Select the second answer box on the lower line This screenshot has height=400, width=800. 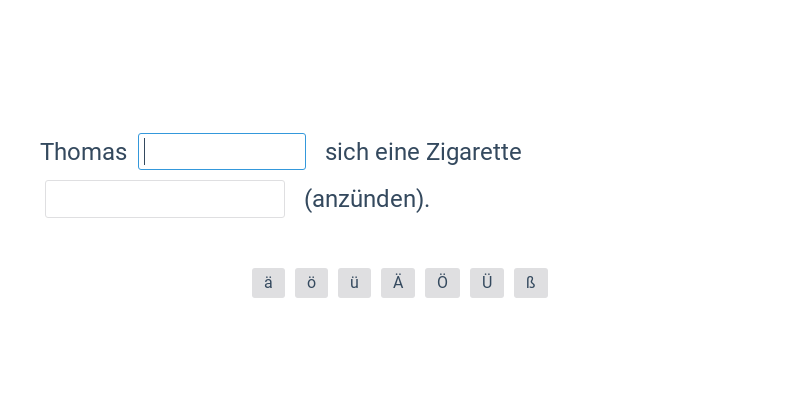(165, 199)
